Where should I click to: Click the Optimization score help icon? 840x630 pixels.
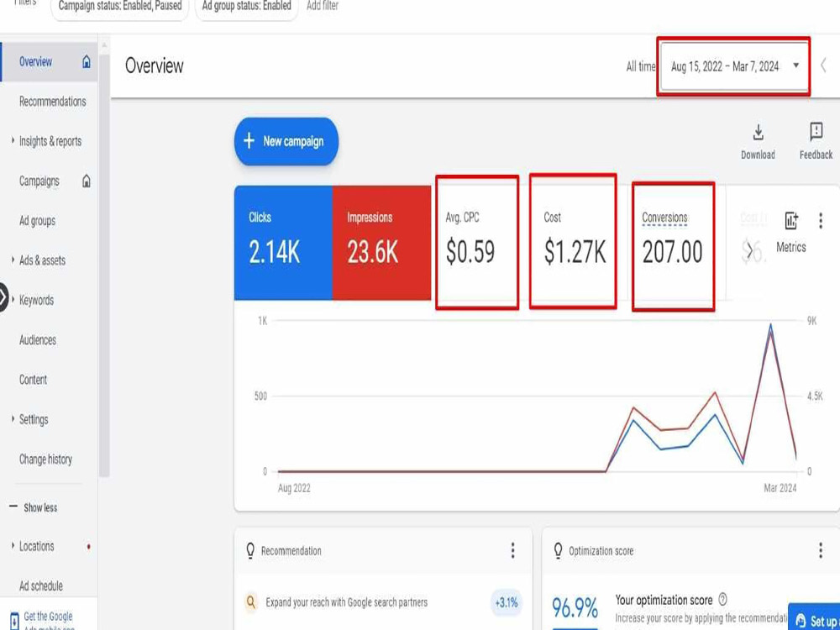pos(722,600)
